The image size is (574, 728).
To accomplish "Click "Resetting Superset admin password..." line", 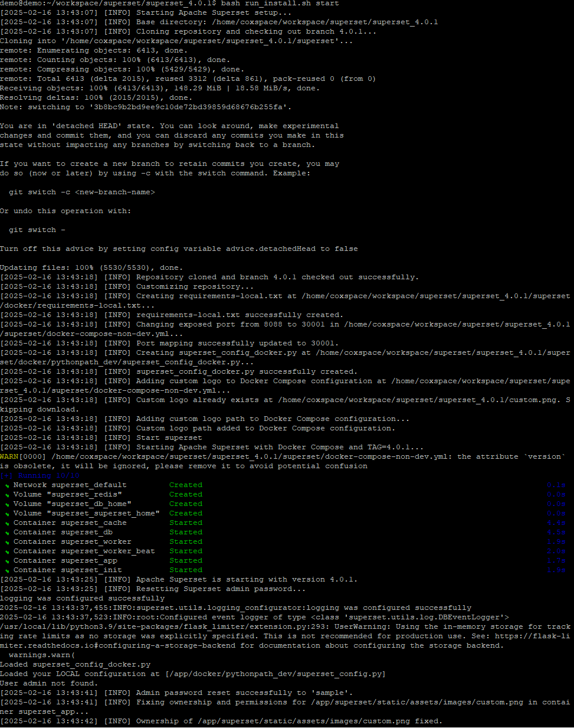I will point(153,589).
